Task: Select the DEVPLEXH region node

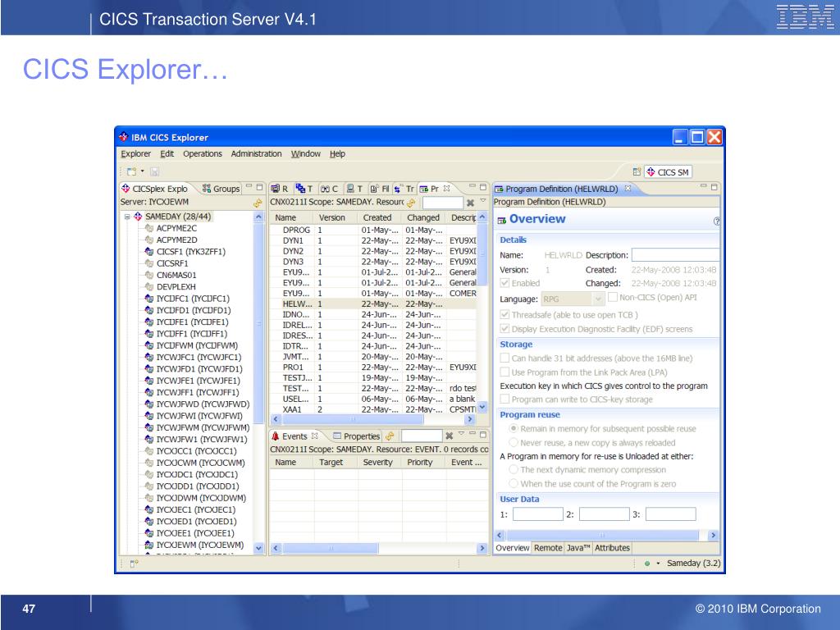Action: pos(176,287)
